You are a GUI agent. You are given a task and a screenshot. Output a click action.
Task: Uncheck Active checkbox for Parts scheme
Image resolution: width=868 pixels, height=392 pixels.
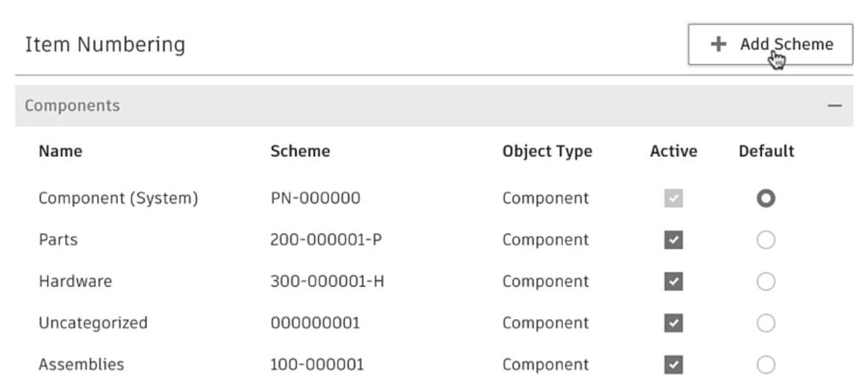674,240
